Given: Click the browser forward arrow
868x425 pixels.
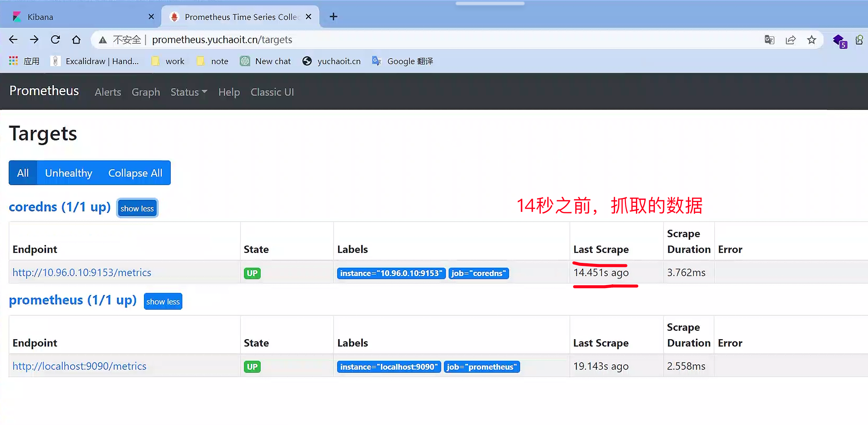Looking at the screenshot, I should pos(34,40).
